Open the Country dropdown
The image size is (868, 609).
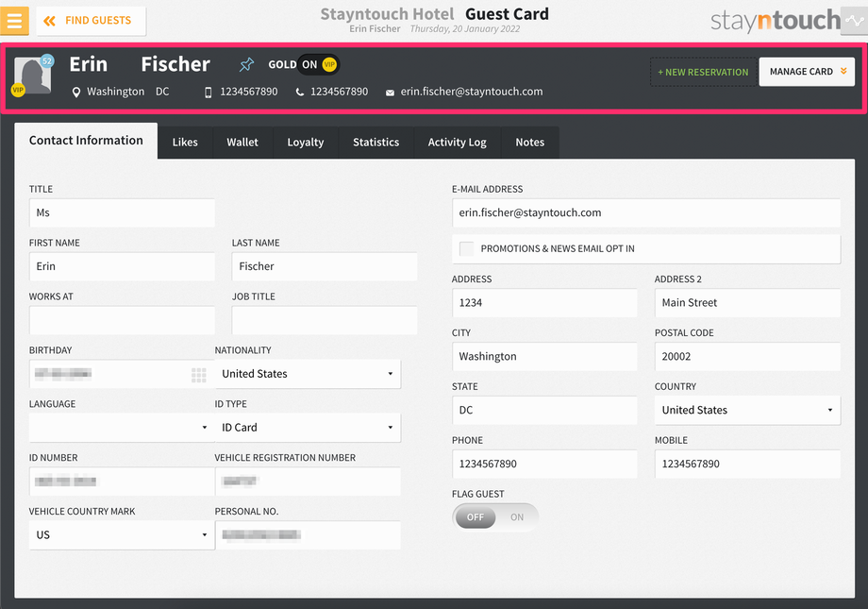[x=747, y=411]
